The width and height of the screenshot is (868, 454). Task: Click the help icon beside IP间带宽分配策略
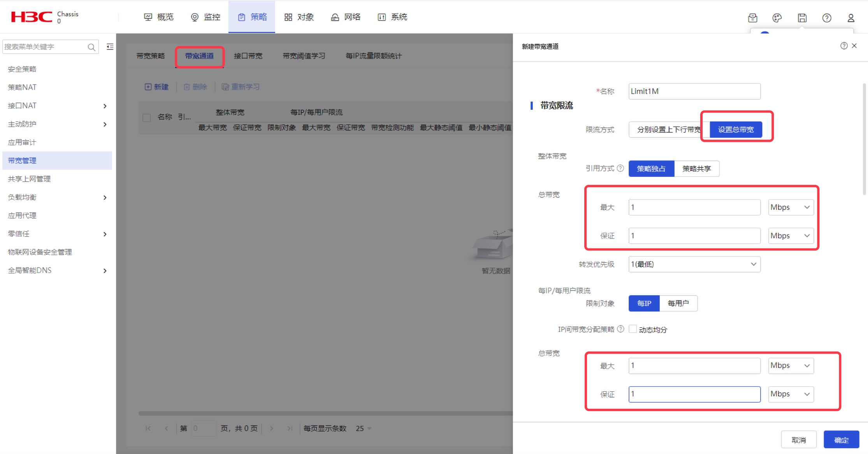(x=620, y=329)
